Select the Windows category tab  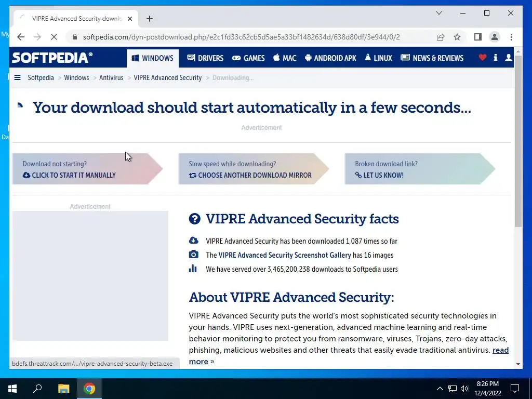tap(153, 58)
